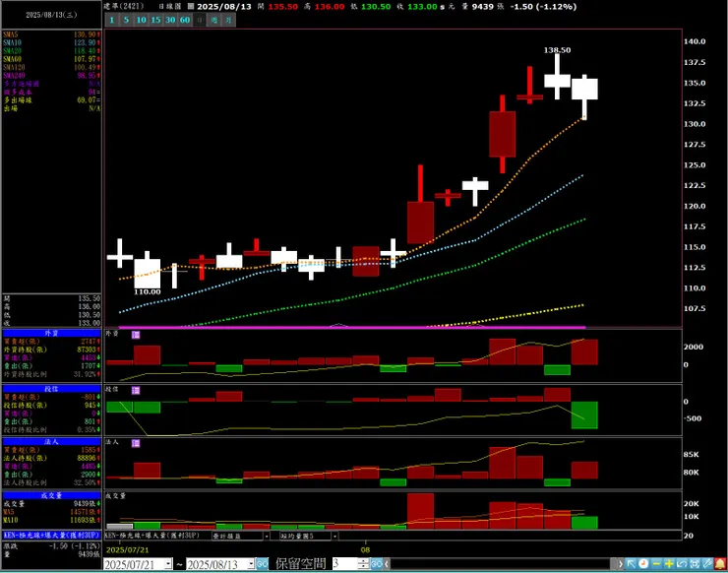Screen dimensions: 728x573
Task: Click the fit-to-screen icon in bottom toolbar
Action: (695, 564)
